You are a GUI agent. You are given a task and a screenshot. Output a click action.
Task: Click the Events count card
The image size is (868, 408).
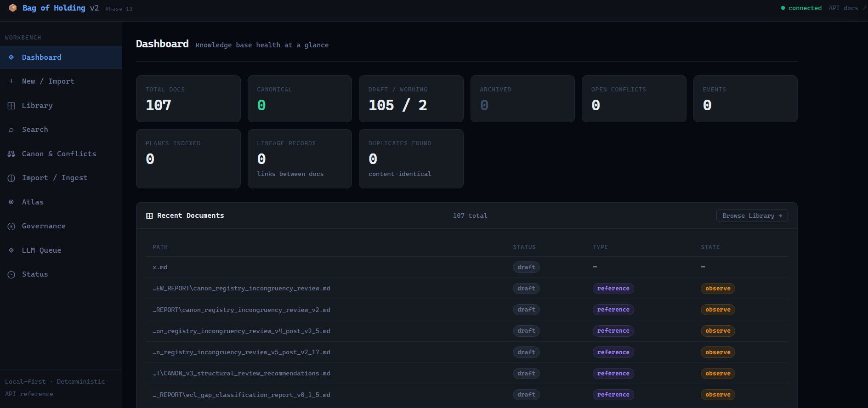[x=745, y=99]
